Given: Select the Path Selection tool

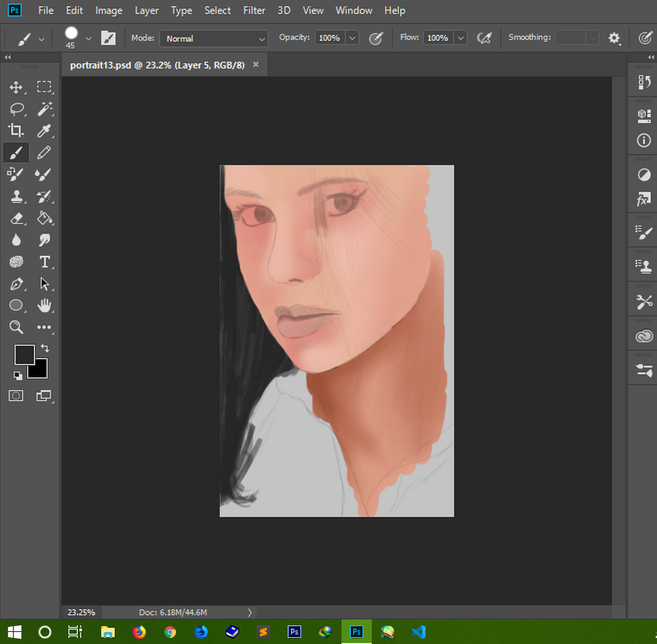Looking at the screenshot, I should [44, 284].
